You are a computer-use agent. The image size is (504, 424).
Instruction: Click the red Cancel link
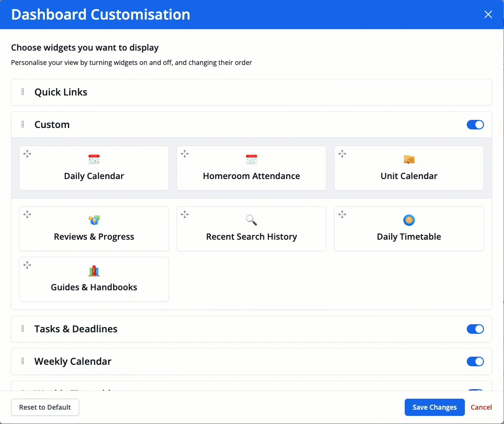click(481, 407)
